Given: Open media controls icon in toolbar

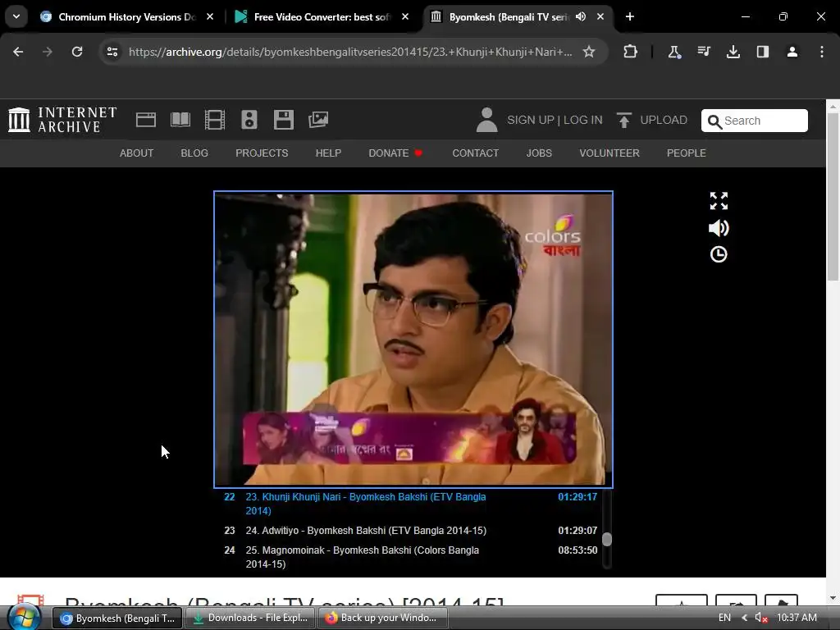Looking at the screenshot, I should [x=704, y=52].
